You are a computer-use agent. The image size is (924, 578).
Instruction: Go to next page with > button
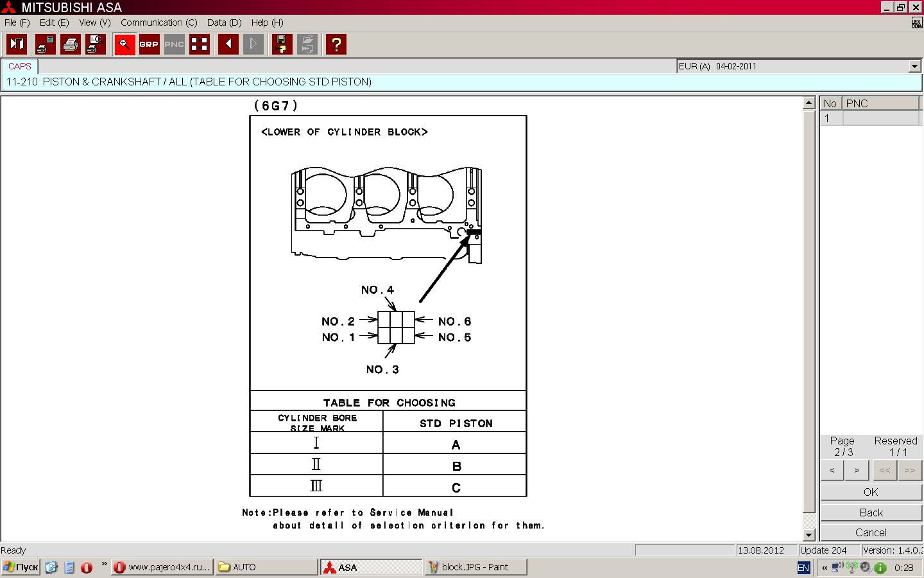coord(857,470)
